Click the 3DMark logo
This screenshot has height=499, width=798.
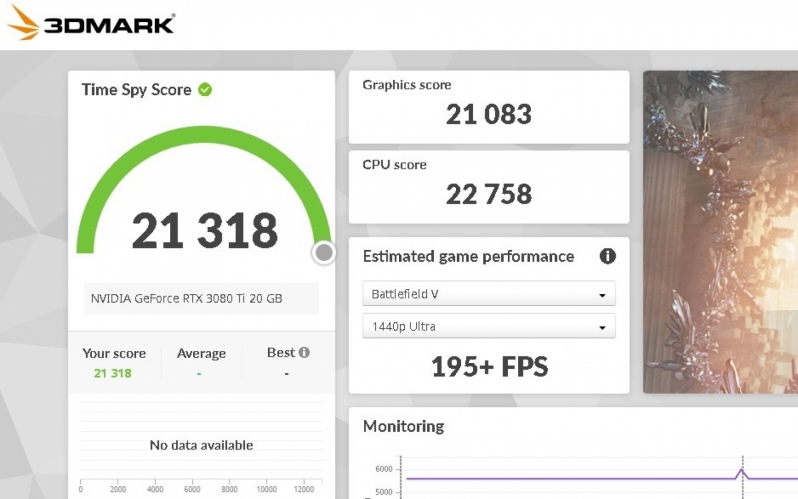[91, 22]
